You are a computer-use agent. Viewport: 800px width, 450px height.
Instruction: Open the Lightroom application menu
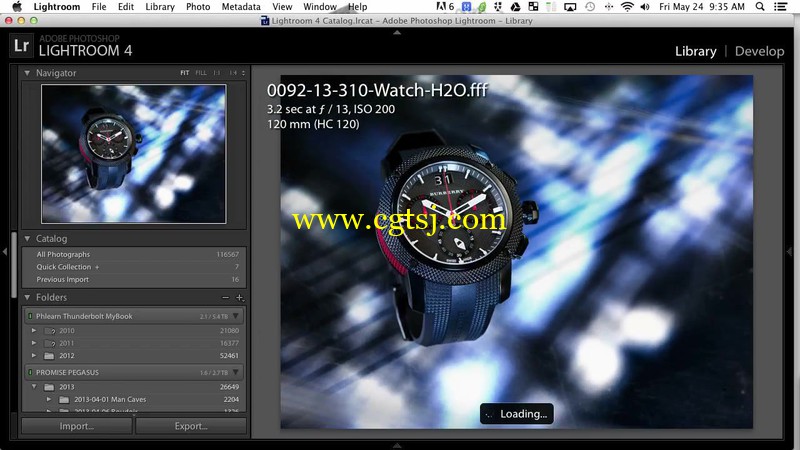pos(57,7)
